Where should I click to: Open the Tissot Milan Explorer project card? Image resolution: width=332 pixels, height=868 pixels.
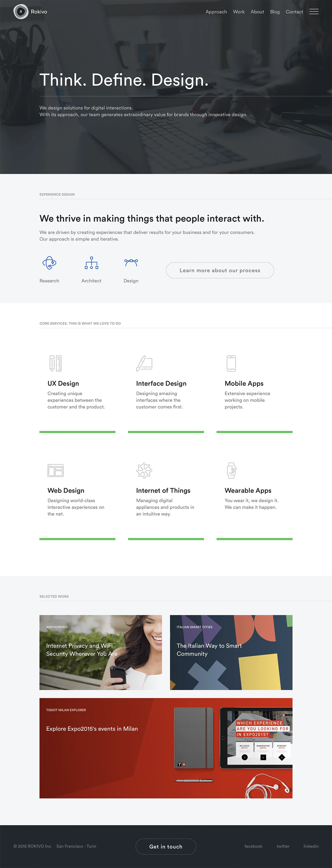tap(166, 748)
